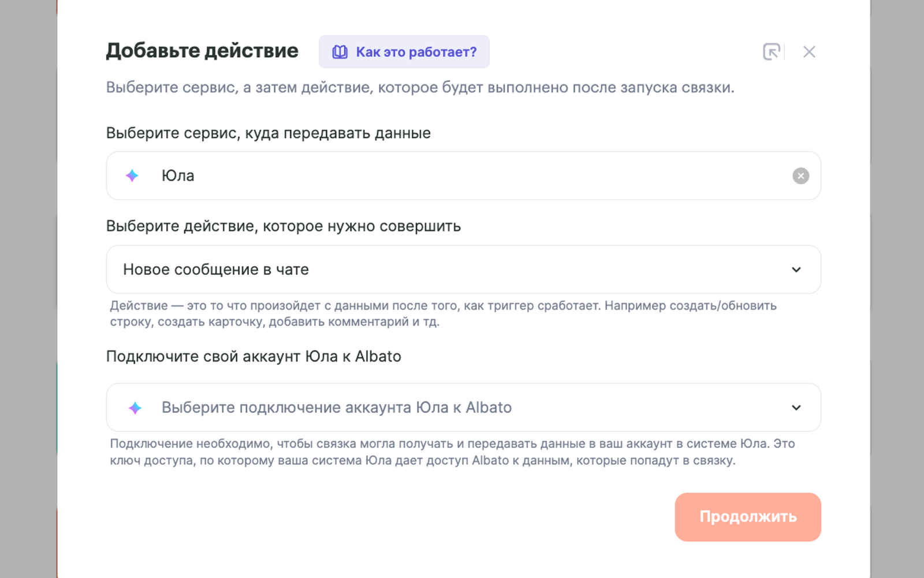Clear the selected "Юла" service
This screenshot has width=924, height=578.
click(x=800, y=176)
